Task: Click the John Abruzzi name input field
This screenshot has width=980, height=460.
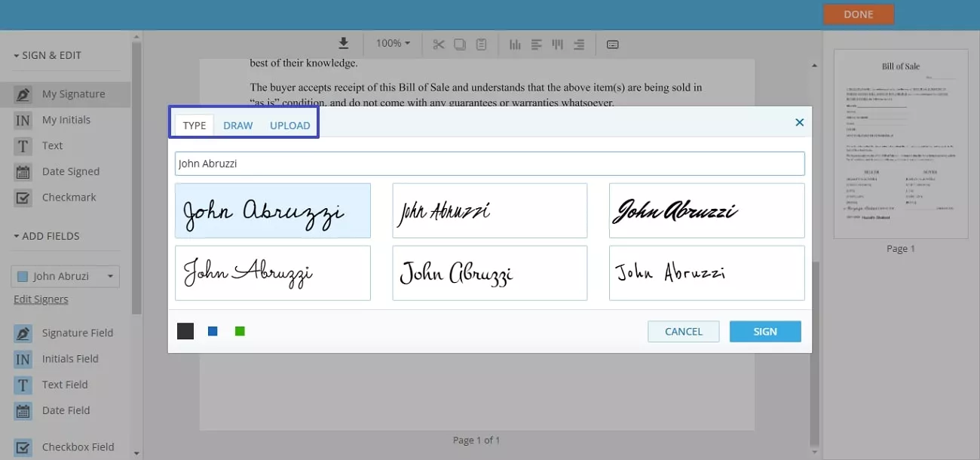Action: point(490,164)
